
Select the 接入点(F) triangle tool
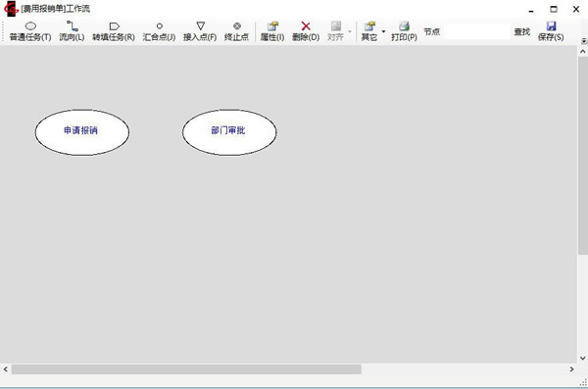(x=200, y=31)
